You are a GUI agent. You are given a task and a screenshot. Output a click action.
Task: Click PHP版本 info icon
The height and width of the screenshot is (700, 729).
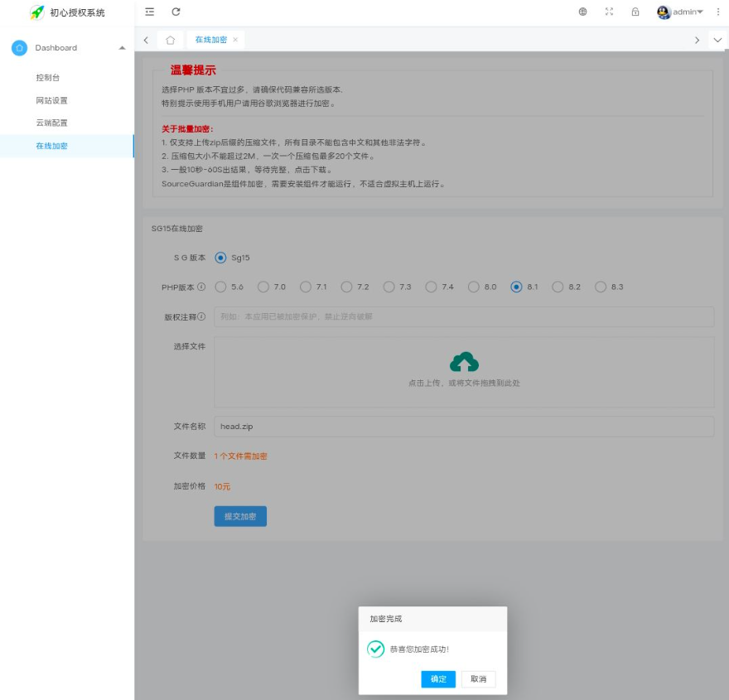pos(201,287)
